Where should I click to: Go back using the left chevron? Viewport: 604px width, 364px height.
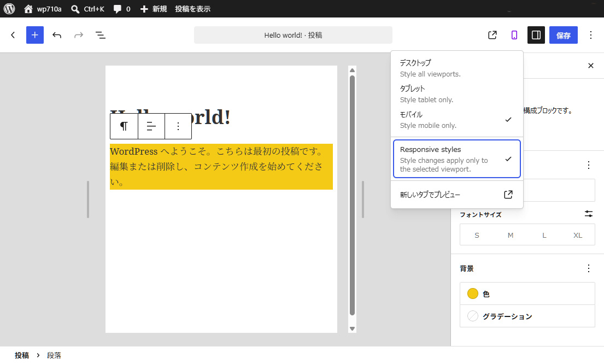[13, 35]
